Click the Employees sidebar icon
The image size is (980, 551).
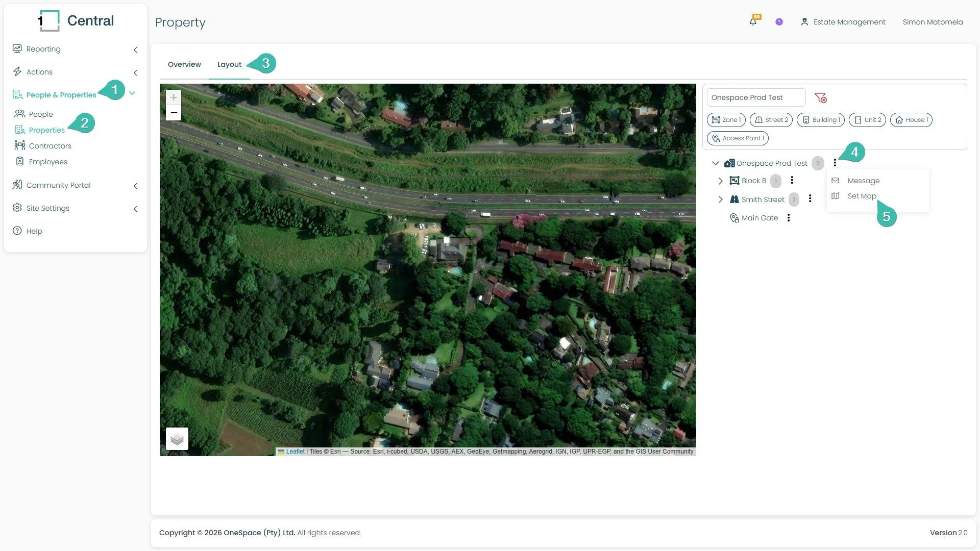pos(20,161)
